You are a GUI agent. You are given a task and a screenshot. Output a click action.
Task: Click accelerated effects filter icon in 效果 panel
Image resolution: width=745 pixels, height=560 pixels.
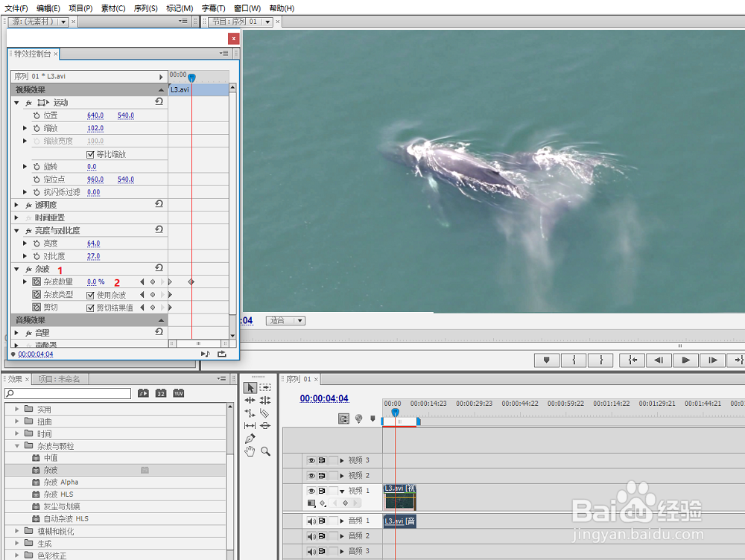pyautogui.click(x=143, y=393)
